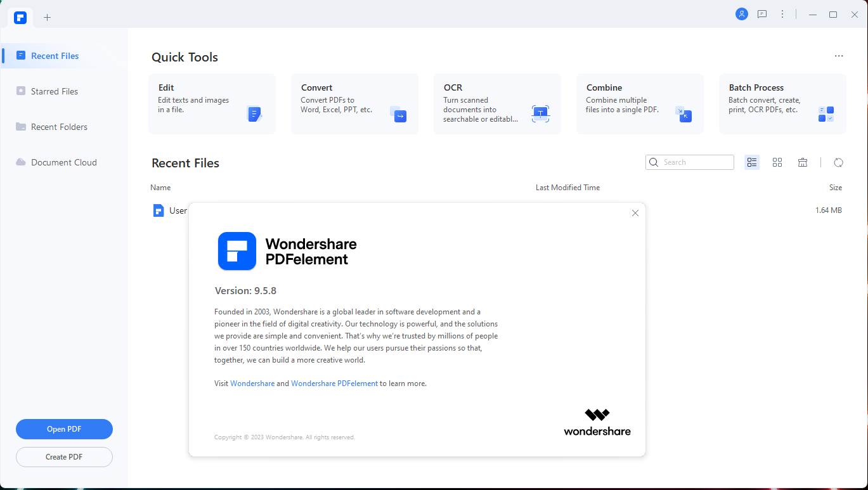
Task: Click the PDFelement home tab icon
Action: coord(20,17)
